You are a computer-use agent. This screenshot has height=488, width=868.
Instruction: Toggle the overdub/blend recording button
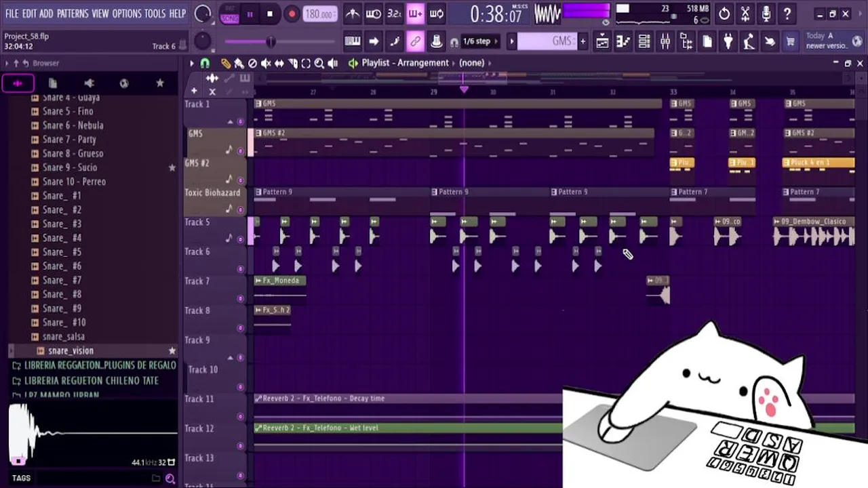[x=415, y=14]
